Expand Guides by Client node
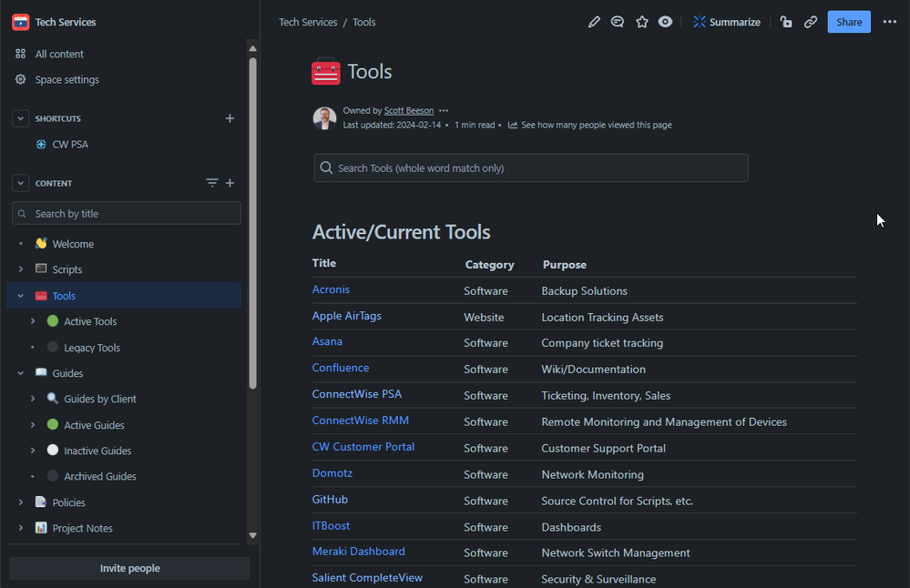910x588 pixels. [33, 399]
